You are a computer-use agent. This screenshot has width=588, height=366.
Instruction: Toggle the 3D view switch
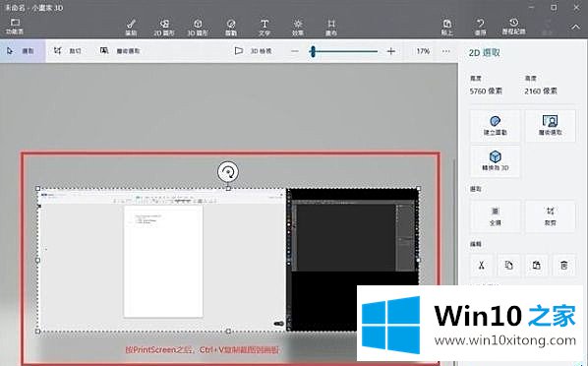(x=253, y=51)
